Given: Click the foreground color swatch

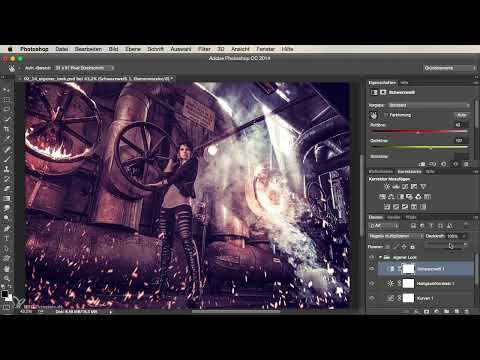Looking at the screenshot, I should pyautogui.click(x=5, y=294).
